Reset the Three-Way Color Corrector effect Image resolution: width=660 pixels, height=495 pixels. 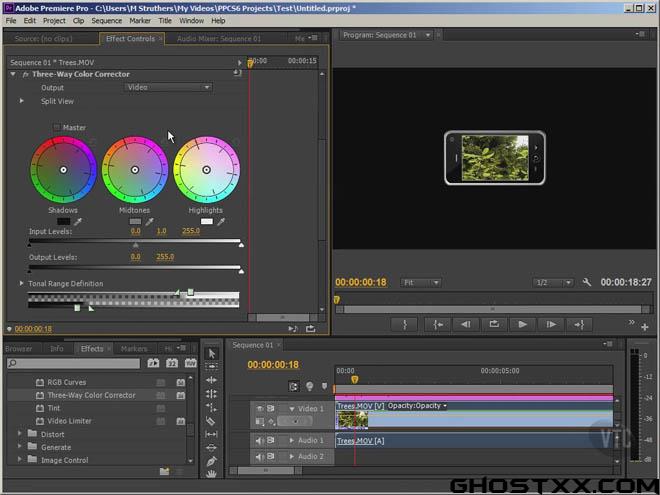pos(237,73)
